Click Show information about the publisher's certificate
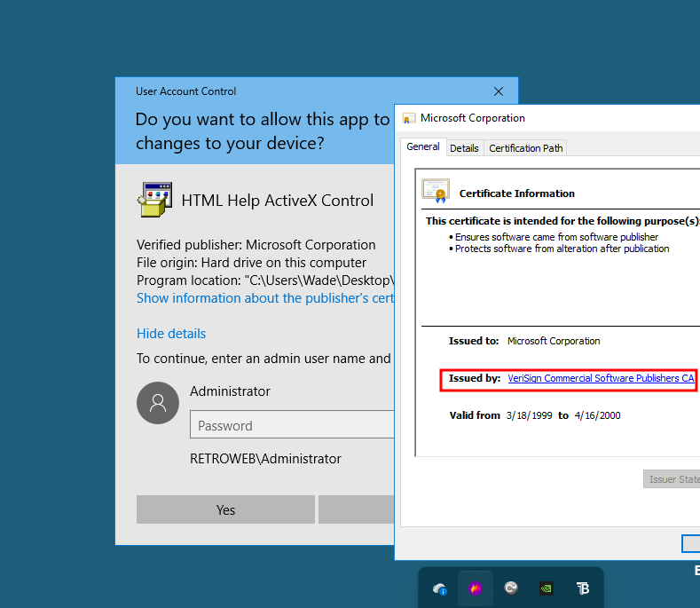Image resolution: width=700 pixels, height=608 pixels. 265,298
